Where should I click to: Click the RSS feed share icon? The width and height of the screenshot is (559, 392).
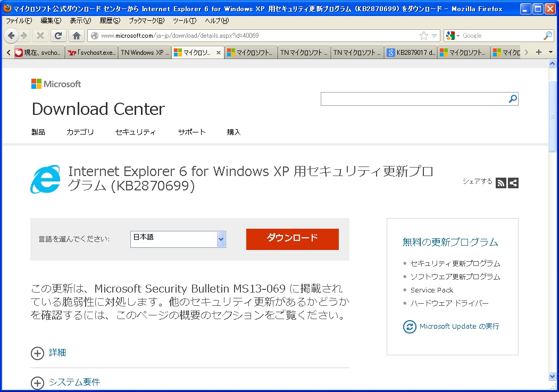point(500,183)
